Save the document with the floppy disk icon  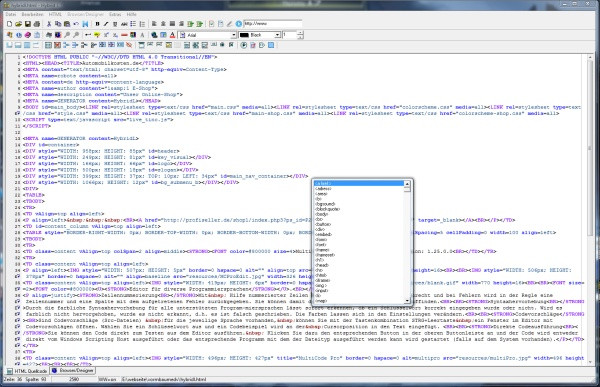(x=28, y=24)
